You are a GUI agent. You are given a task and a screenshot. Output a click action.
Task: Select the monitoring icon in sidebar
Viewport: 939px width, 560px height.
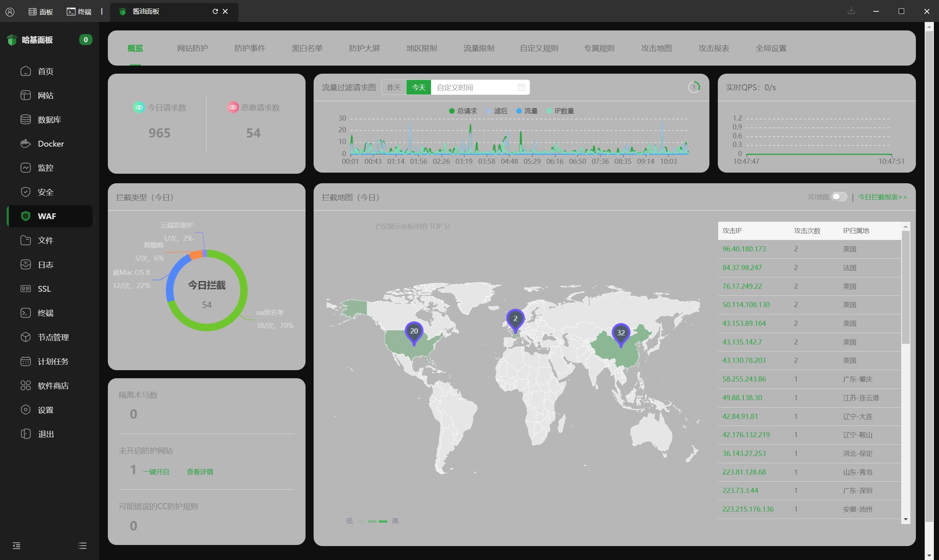(x=25, y=167)
